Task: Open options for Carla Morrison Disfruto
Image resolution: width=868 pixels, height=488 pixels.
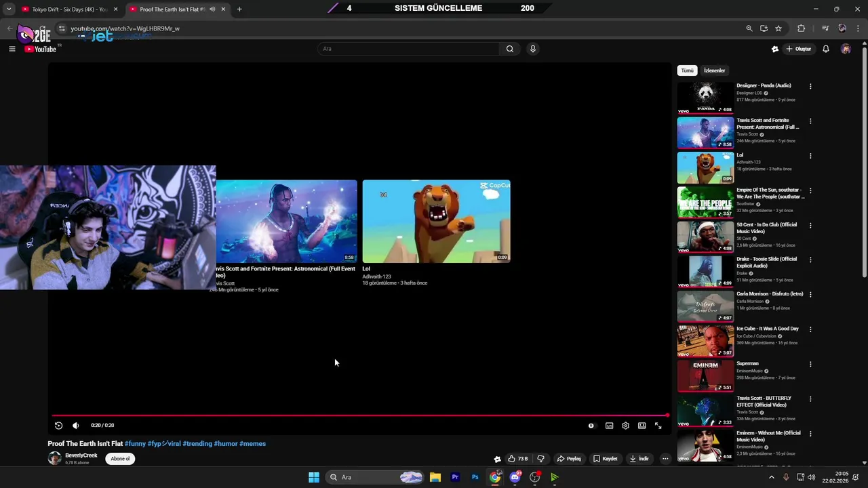Action: (x=810, y=295)
